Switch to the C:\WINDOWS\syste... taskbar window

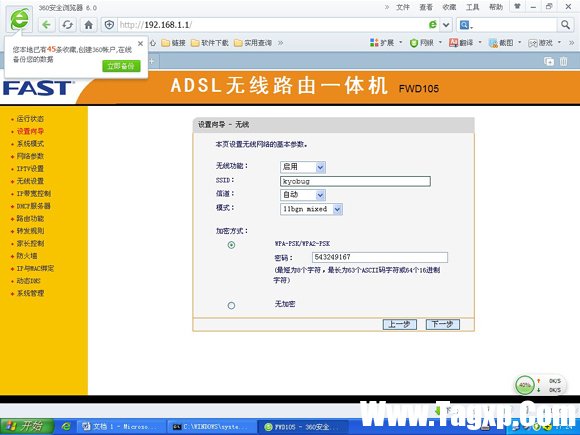click(x=212, y=427)
